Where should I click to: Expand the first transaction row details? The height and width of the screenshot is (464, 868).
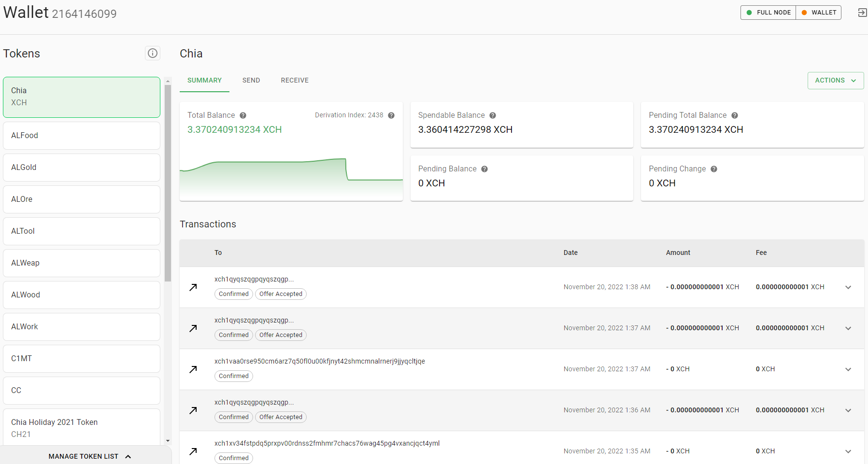click(848, 287)
